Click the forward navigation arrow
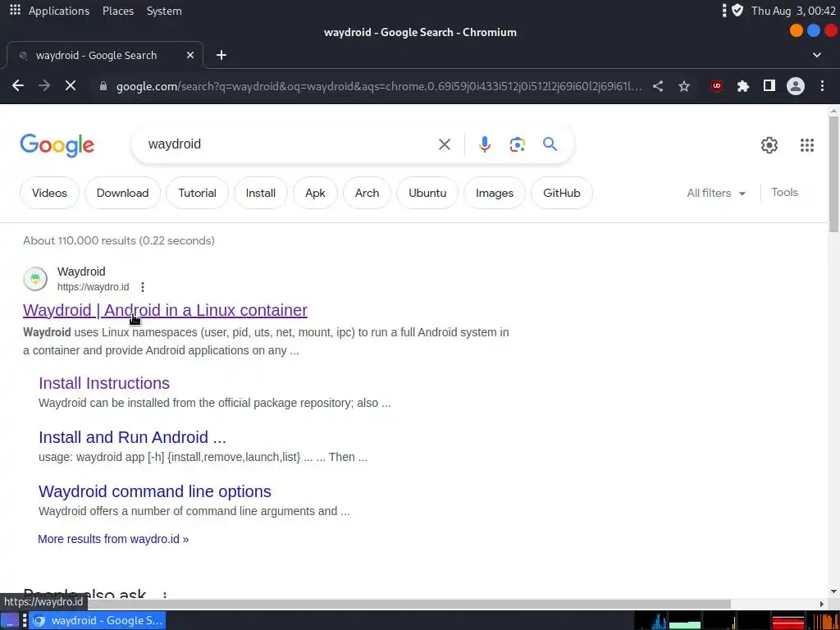This screenshot has height=630, width=840. click(x=44, y=85)
